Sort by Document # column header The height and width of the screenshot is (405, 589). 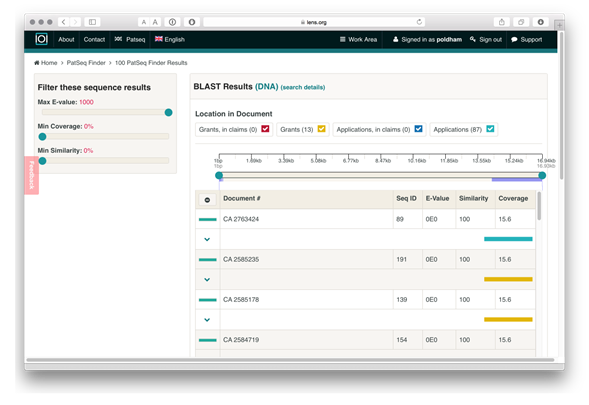(x=242, y=198)
